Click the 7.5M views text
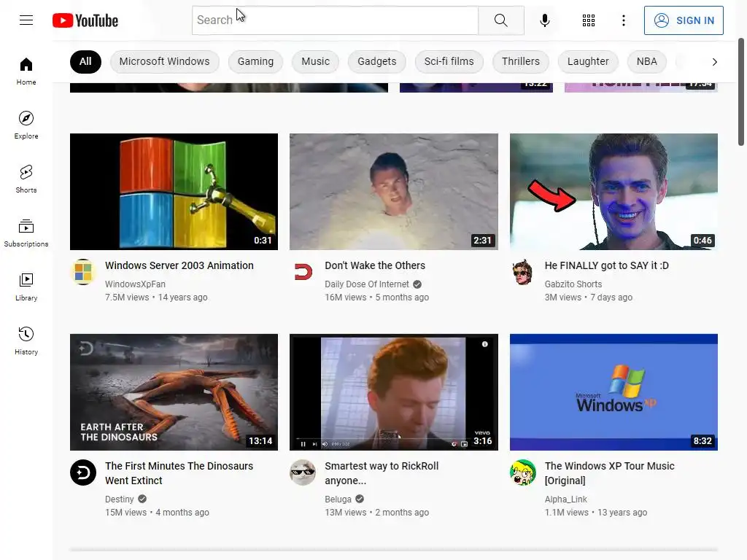Image resolution: width=747 pixels, height=560 pixels. (127, 297)
